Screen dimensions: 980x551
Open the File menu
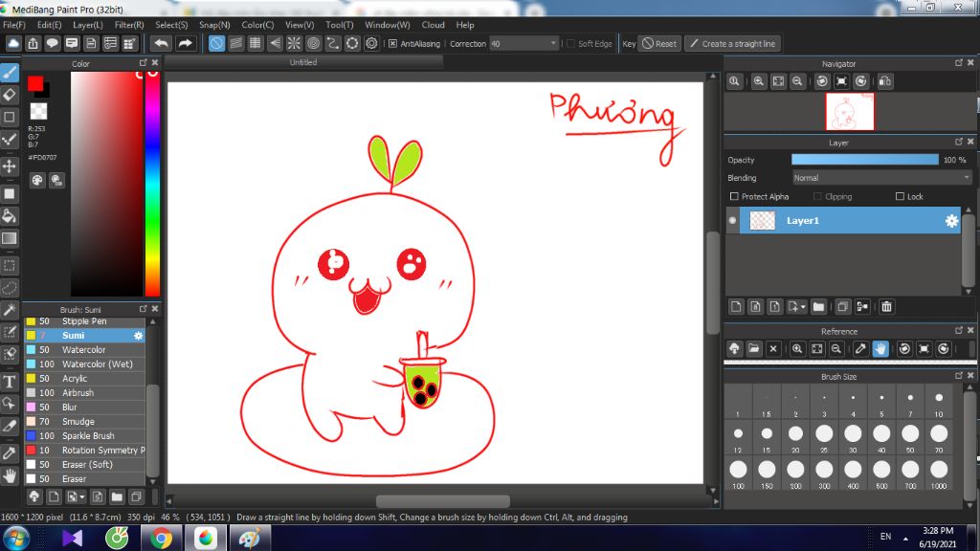(14, 25)
